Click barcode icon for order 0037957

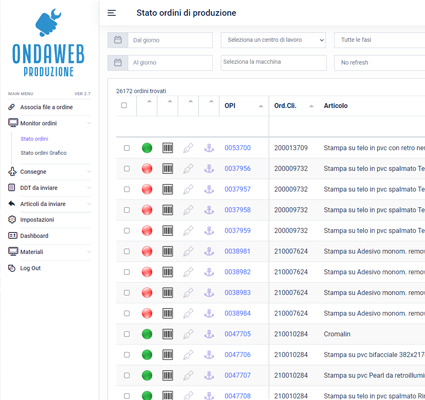coord(168,189)
